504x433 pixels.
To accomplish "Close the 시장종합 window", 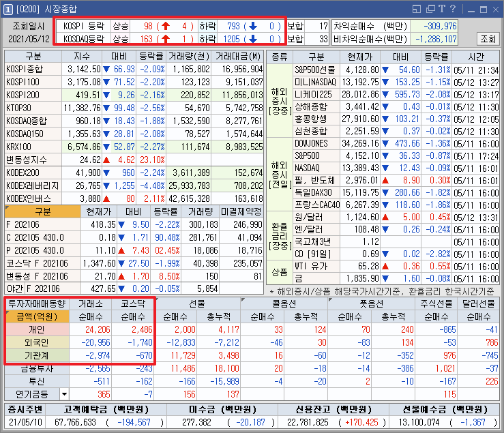I will [x=496, y=10].
